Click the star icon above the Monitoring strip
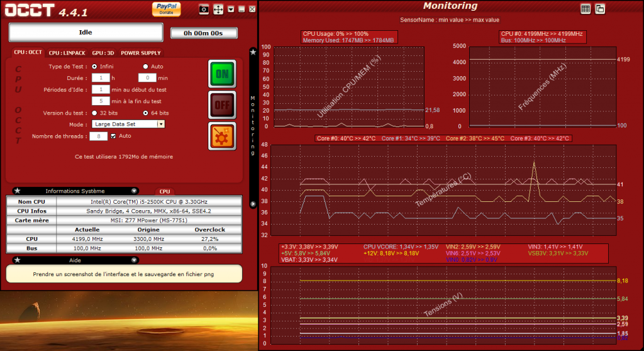 click(x=253, y=52)
